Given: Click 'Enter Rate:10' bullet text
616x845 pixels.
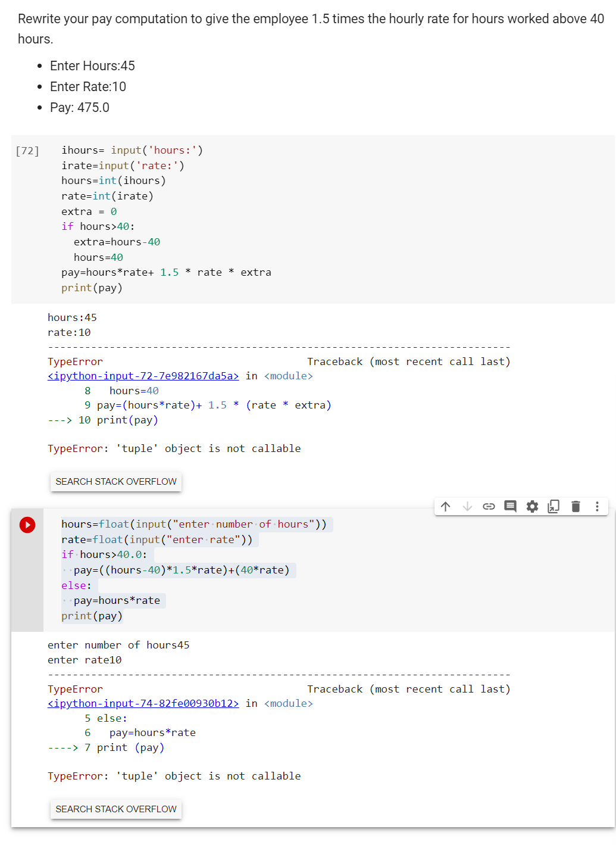Looking at the screenshot, I should pyautogui.click(x=88, y=86).
